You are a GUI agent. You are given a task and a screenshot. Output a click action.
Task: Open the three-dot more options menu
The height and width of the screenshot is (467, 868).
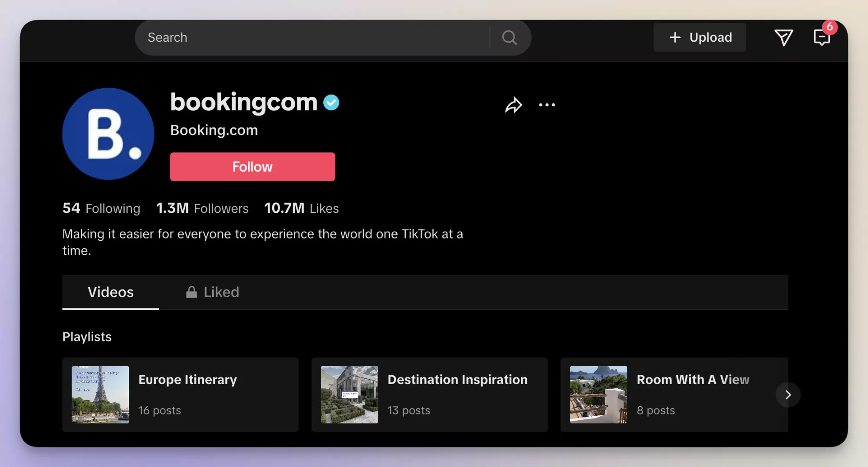[x=547, y=105]
